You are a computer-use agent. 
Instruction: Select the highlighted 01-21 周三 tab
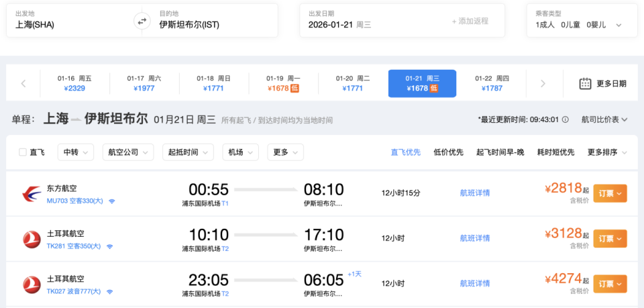422,84
